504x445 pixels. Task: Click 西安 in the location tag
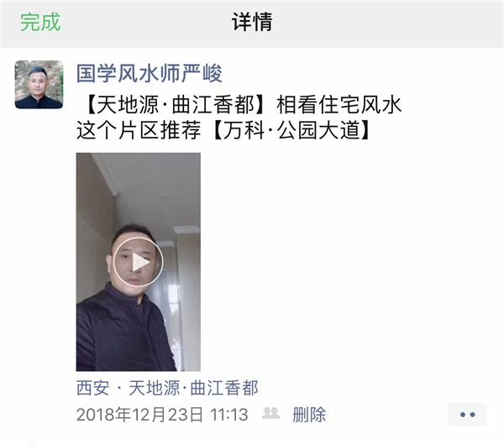point(93,388)
